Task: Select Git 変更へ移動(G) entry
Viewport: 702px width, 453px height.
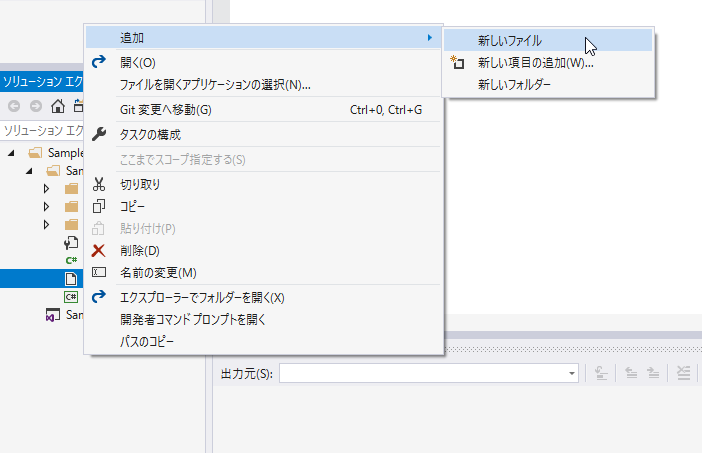Action: [x=264, y=110]
